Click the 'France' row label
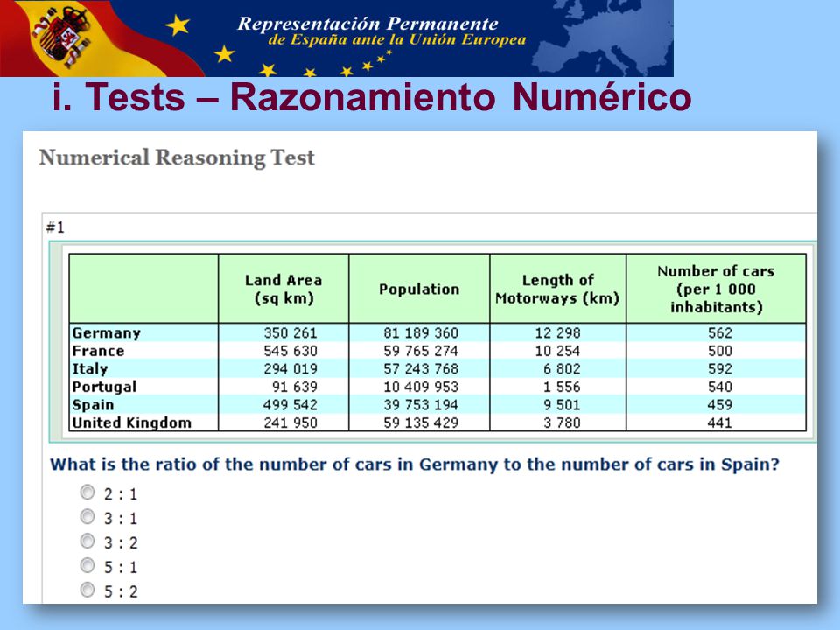840x630 pixels. tap(98, 351)
